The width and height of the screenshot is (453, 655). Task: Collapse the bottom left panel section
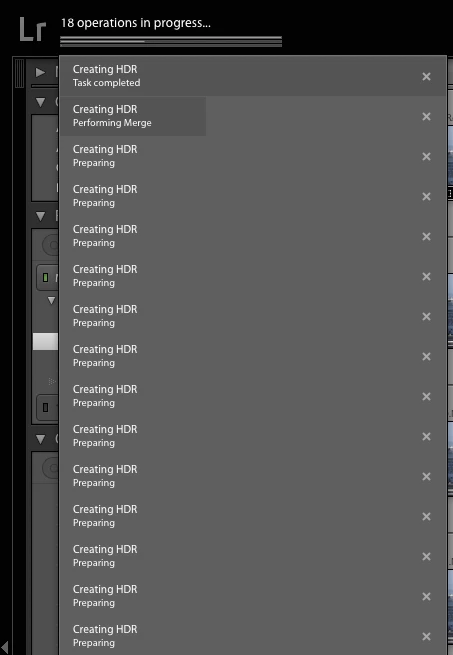click(x=41, y=439)
